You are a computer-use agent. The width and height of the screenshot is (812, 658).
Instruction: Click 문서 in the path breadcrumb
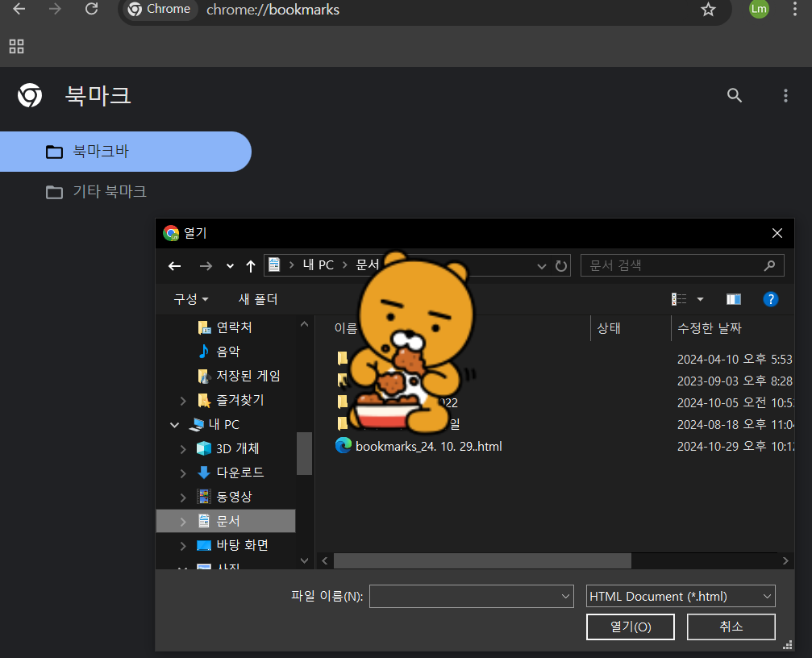[367, 265]
